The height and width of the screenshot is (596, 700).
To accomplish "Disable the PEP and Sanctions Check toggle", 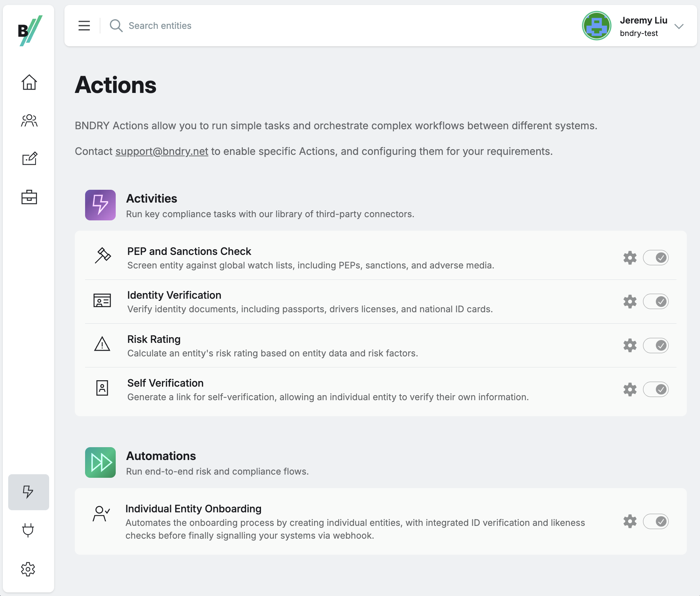I will (656, 257).
